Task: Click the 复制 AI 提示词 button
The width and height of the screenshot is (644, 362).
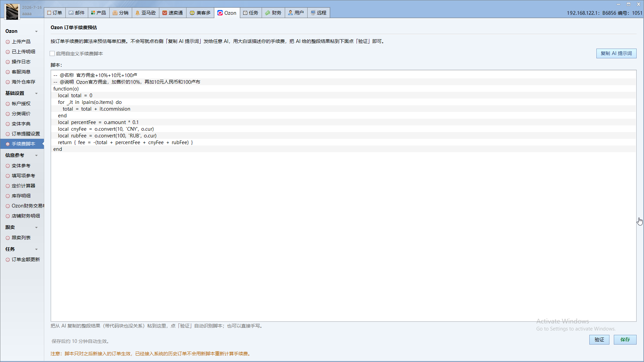Action: (x=616, y=54)
